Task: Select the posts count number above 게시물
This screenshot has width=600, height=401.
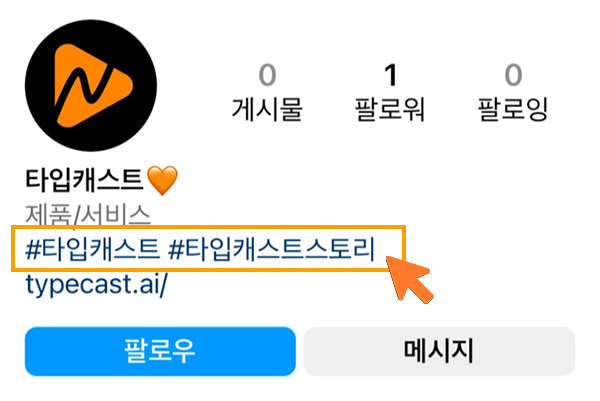Action: 267,75
